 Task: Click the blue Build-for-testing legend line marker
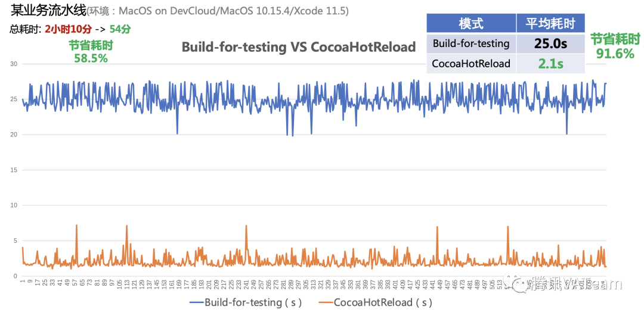(x=196, y=302)
